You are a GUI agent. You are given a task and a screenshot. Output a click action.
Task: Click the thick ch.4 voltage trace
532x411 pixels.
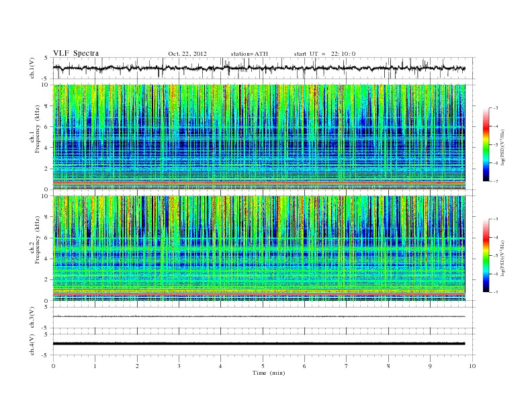point(259,344)
